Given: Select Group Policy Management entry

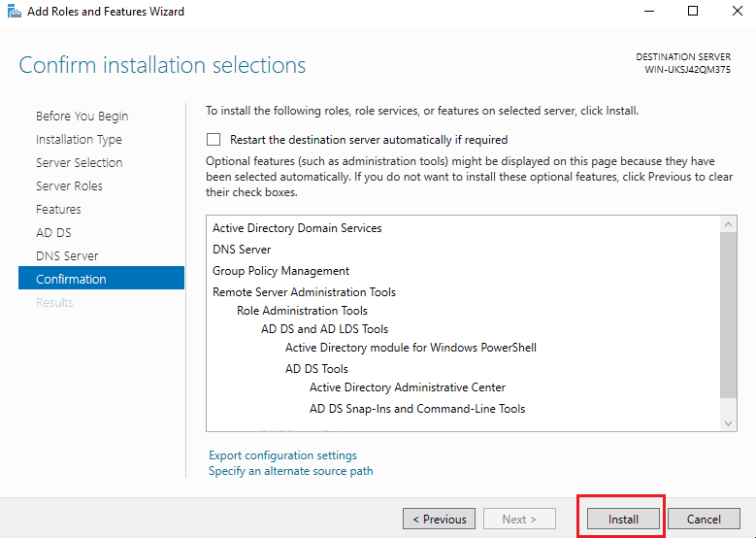Looking at the screenshot, I should point(280,271).
